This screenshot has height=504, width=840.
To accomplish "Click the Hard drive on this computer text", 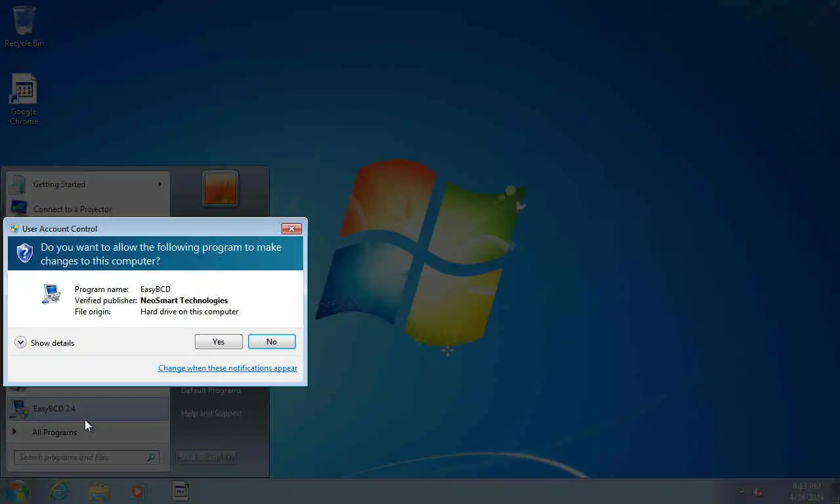I will point(189,312).
